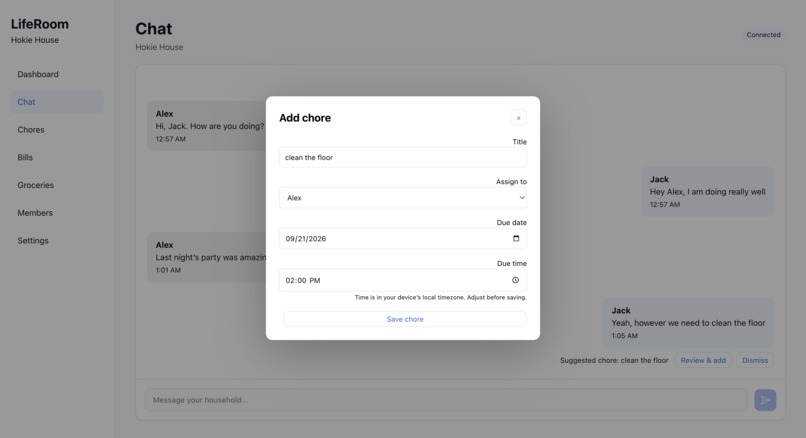Image resolution: width=806 pixels, height=438 pixels.
Task: Focus the Message your household input
Action: (x=446, y=400)
